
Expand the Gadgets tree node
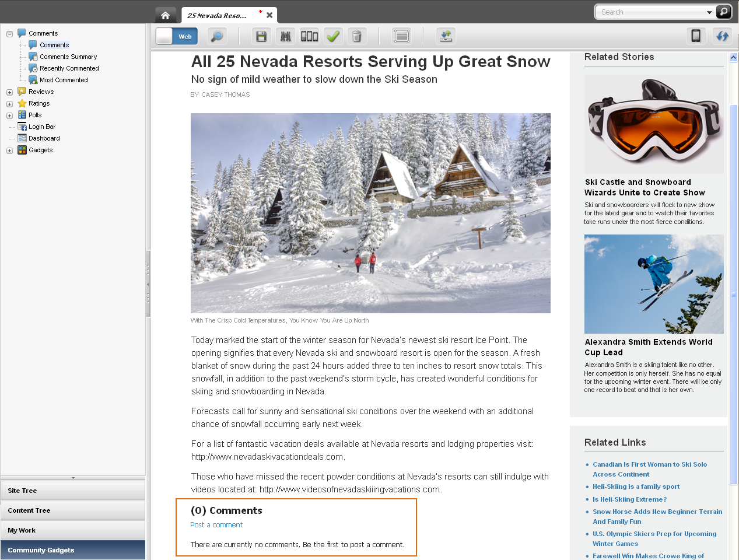point(9,150)
